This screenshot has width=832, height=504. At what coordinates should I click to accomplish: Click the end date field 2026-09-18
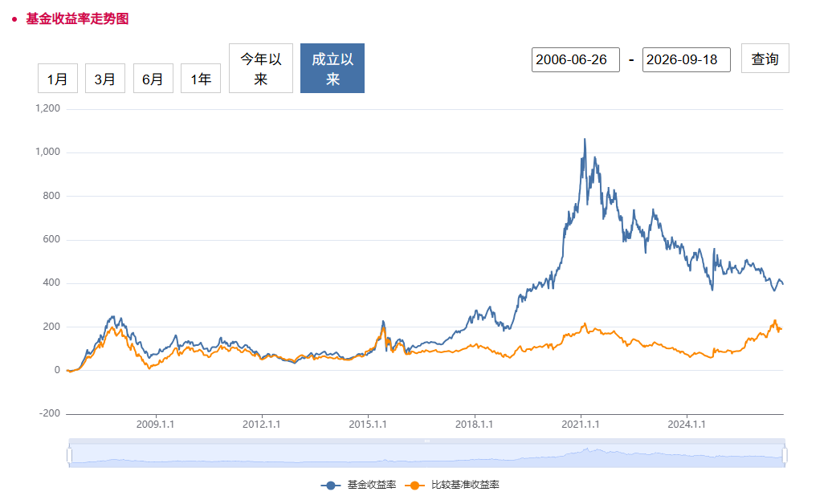coord(687,59)
